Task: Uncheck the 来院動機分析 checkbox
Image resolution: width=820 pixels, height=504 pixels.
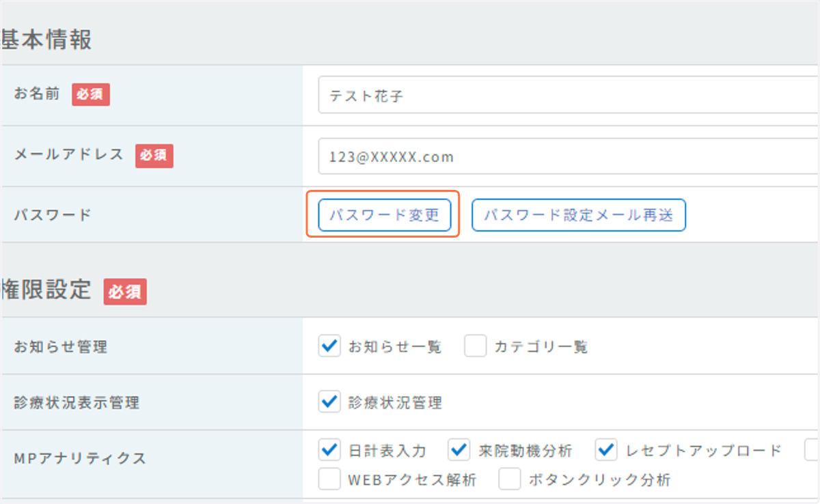Action: [x=459, y=450]
